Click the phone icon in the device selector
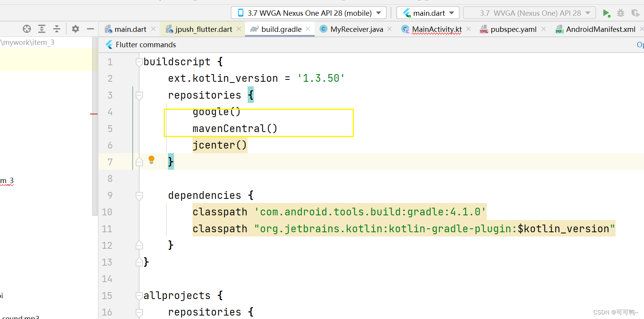Viewport: 644px width, 319px height. tap(241, 13)
